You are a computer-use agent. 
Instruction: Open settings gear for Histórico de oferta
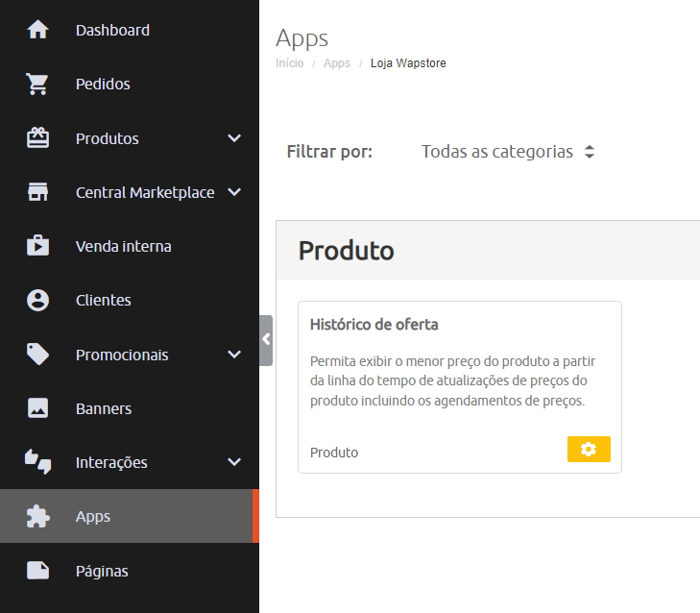click(589, 449)
